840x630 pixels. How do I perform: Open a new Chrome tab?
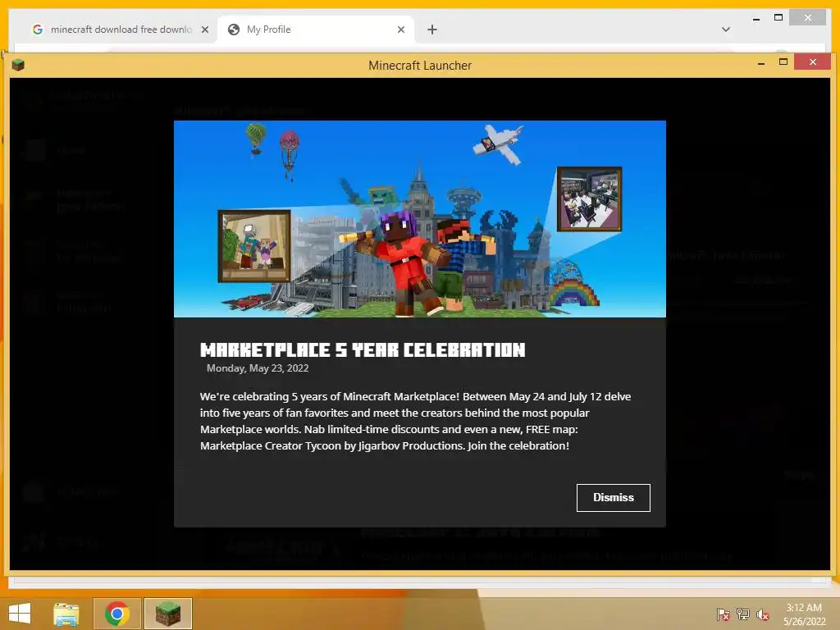pyautogui.click(x=432, y=30)
